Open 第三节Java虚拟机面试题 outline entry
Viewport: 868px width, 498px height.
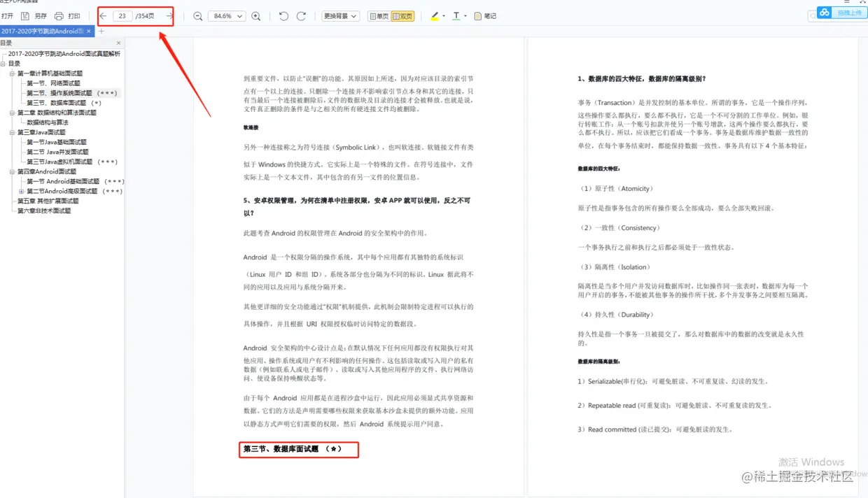72,162
